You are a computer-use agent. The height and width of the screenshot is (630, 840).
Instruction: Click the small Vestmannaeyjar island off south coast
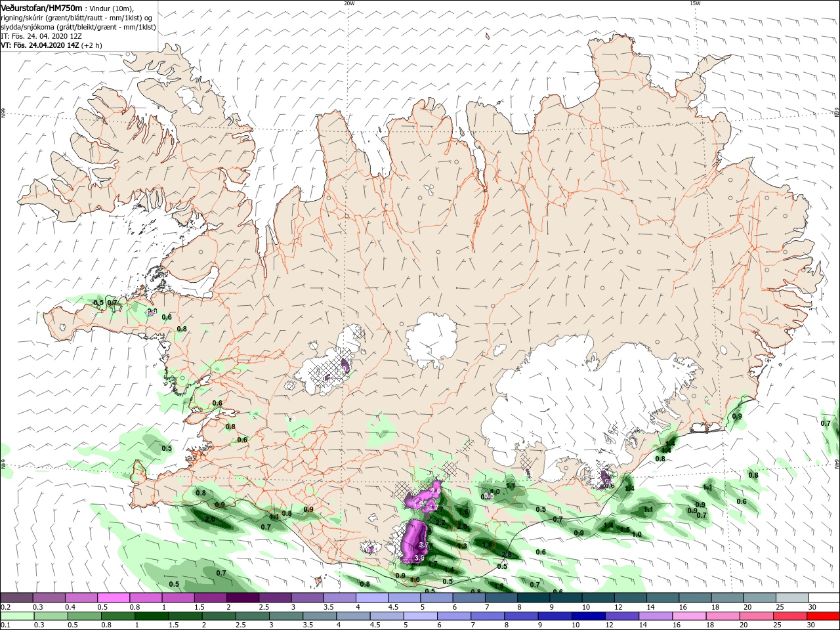tap(320, 580)
